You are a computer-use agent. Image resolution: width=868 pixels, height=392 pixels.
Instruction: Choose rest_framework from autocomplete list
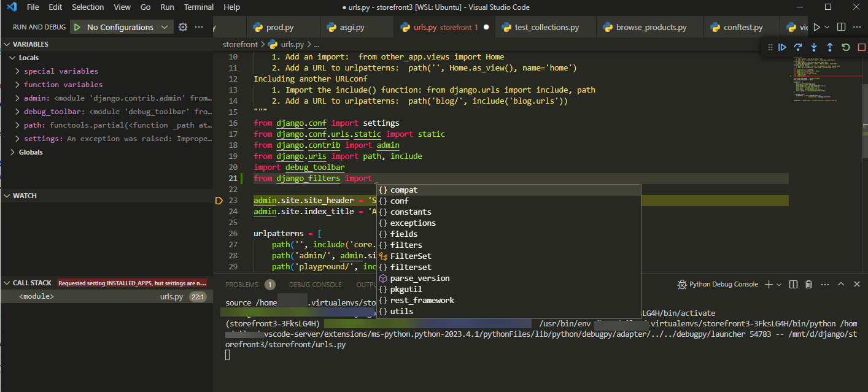pos(508,300)
